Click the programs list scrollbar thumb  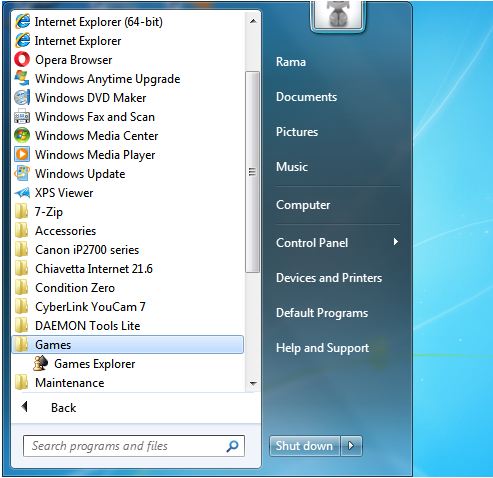coord(252,172)
